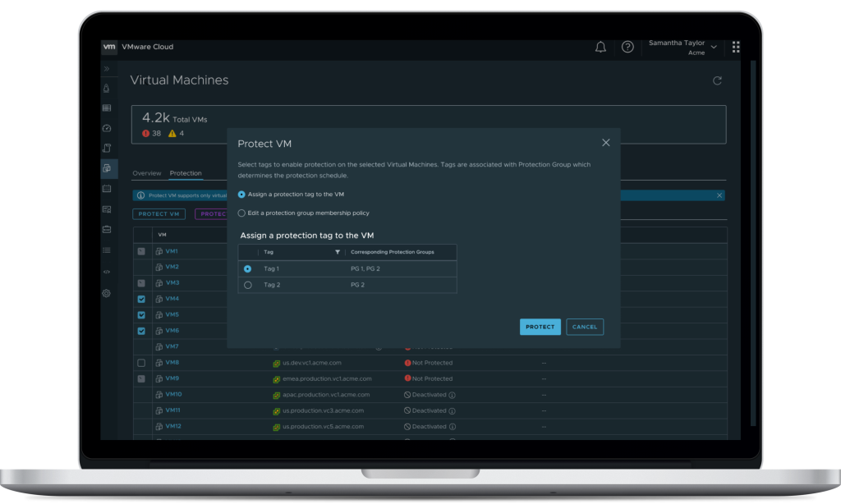Choose the Tag 1 radio button
The height and width of the screenshot is (504, 841).
[248, 268]
